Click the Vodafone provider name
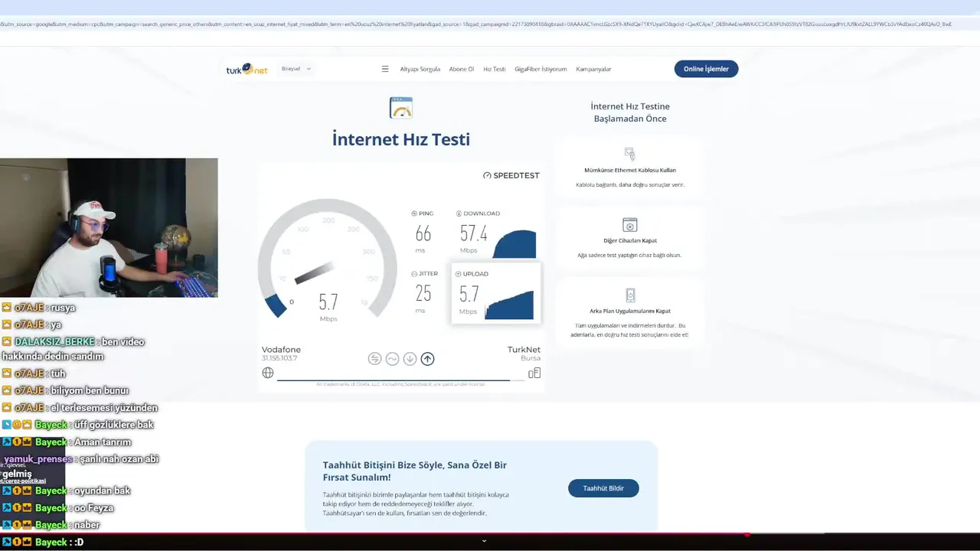Image resolution: width=980 pixels, height=551 pixels. point(281,350)
